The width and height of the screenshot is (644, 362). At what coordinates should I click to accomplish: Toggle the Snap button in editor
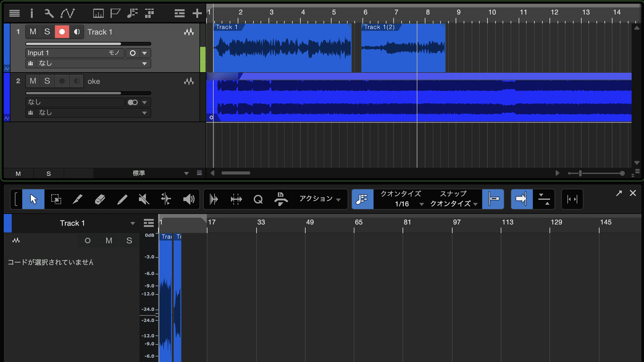pyautogui.click(x=493, y=199)
